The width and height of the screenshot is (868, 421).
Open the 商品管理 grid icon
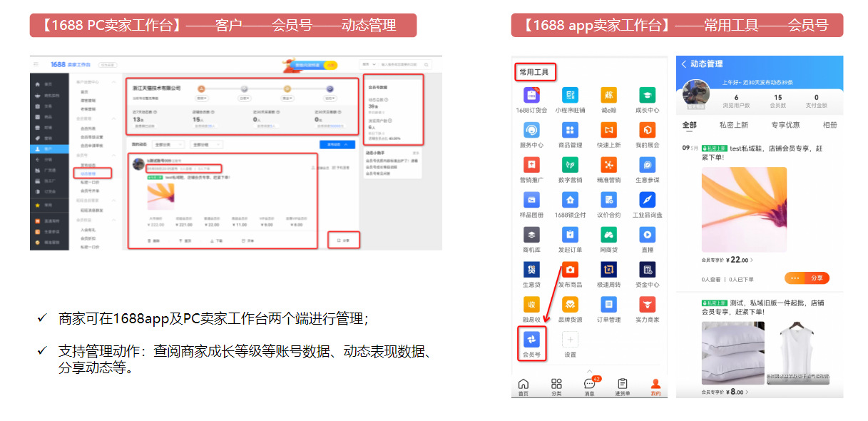tap(570, 130)
